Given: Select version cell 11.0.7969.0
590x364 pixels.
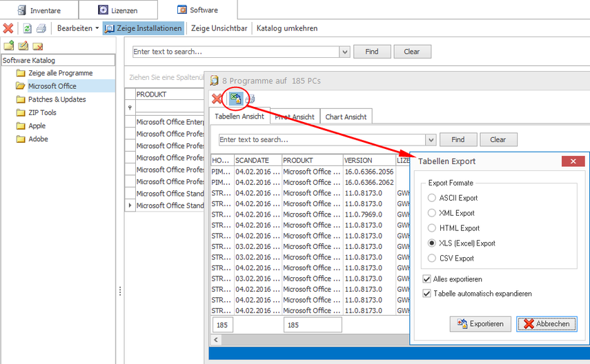Looking at the screenshot, I should (x=369, y=214).
